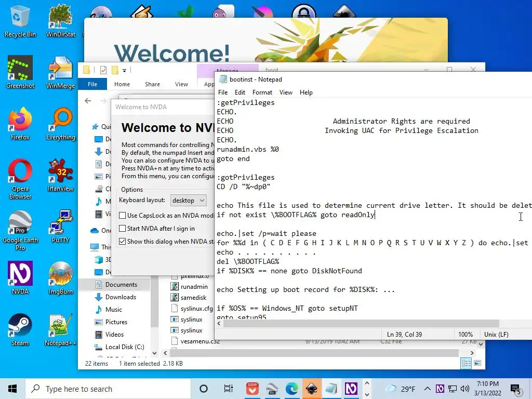532x399 pixels.
Task: Select vesamenu.c32 file in Explorer
Action: (195, 341)
